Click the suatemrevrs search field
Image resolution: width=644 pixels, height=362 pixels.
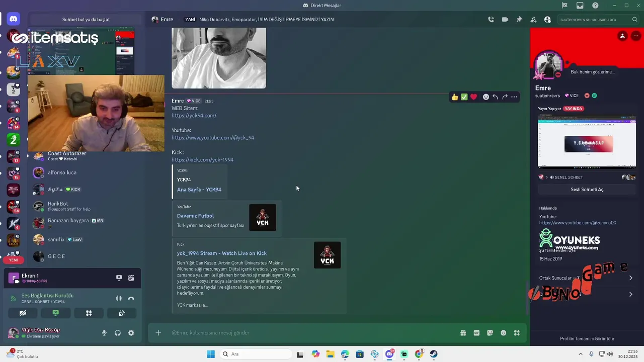coord(598,20)
